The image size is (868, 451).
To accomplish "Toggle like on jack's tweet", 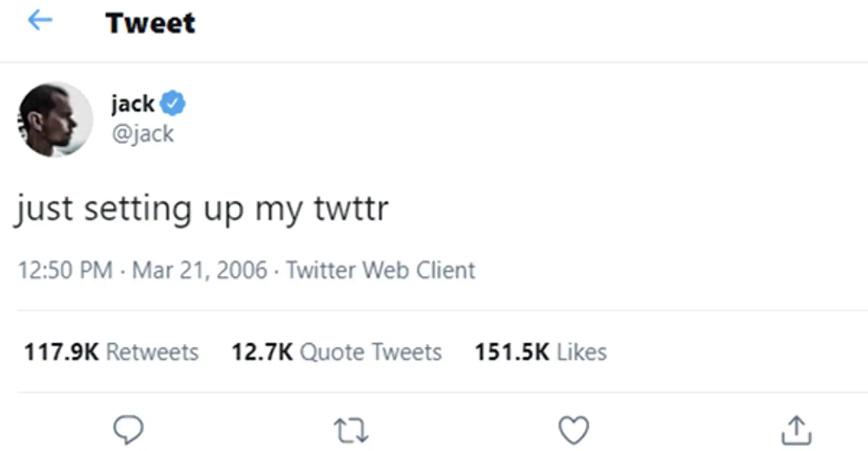I will (x=574, y=430).
